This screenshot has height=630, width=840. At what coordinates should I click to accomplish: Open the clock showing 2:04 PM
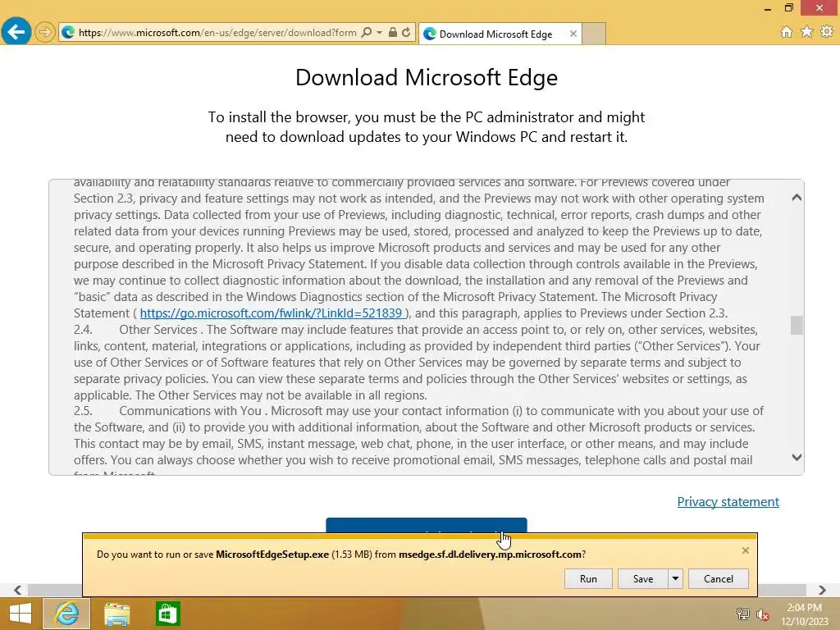[804, 614]
